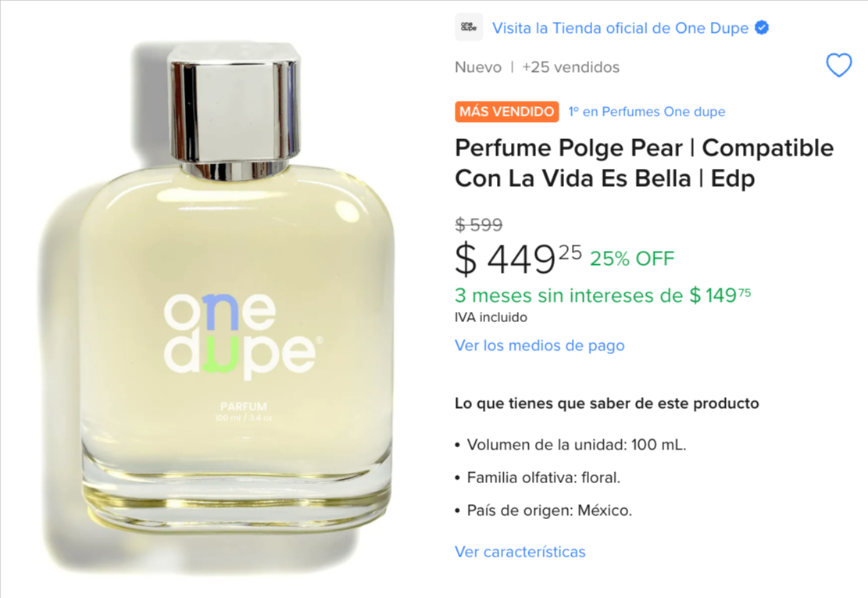Click the silver bottle cap in the photo

[x=234, y=109]
